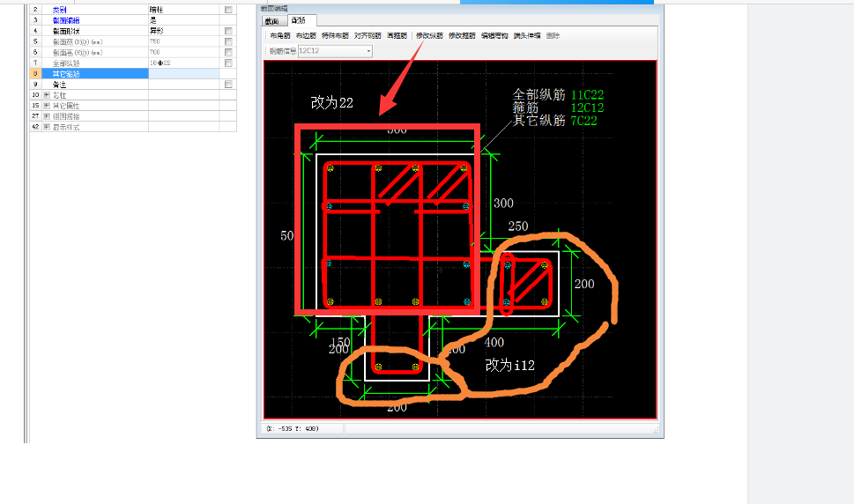Click the green 11C22 label in drawing

tap(587, 94)
